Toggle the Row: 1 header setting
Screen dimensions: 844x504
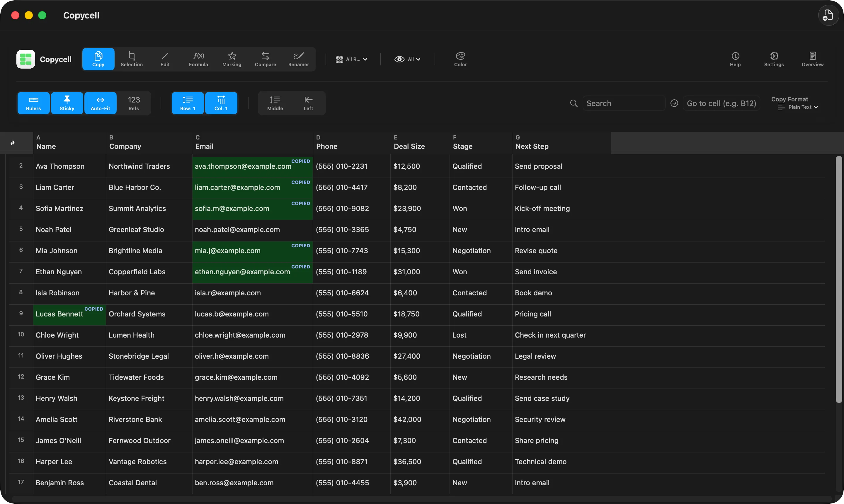[x=188, y=103]
